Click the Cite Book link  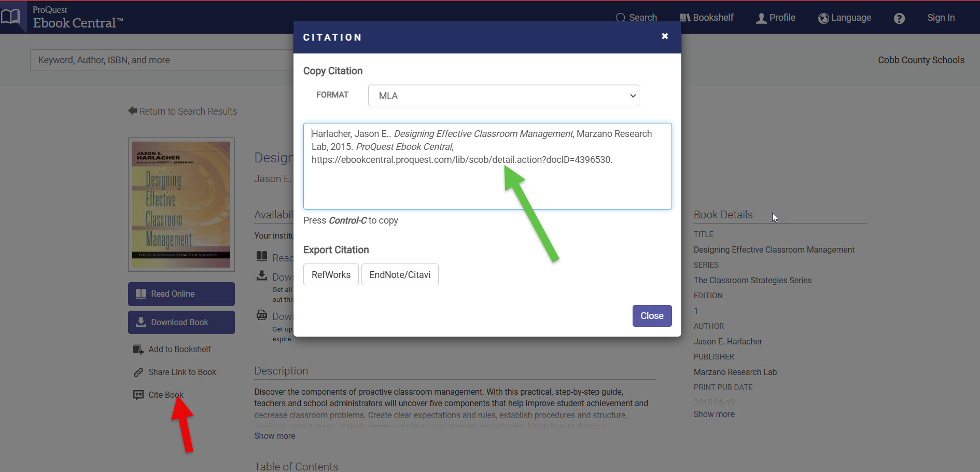pyautogui.click(x=166, y=395)
